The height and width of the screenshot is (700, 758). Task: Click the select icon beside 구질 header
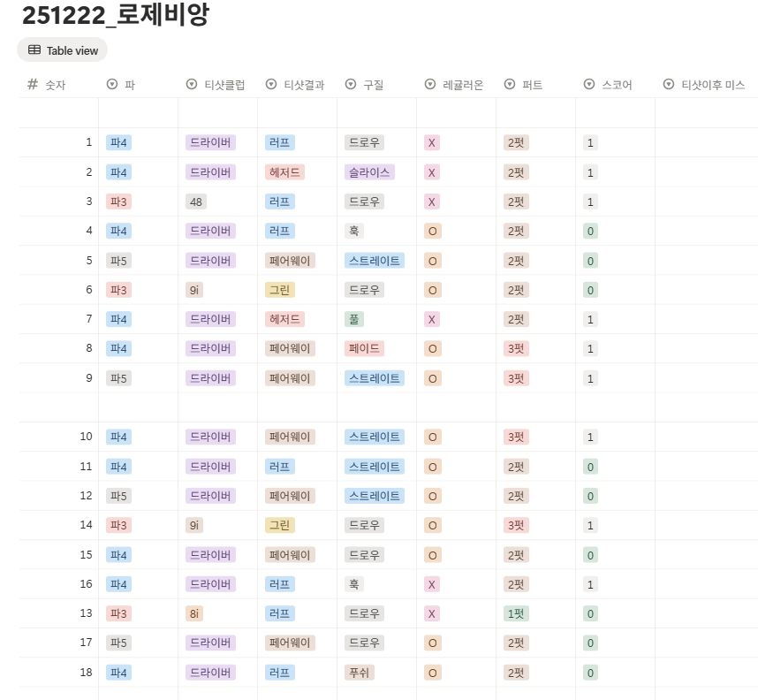click(x=351, y=85)
